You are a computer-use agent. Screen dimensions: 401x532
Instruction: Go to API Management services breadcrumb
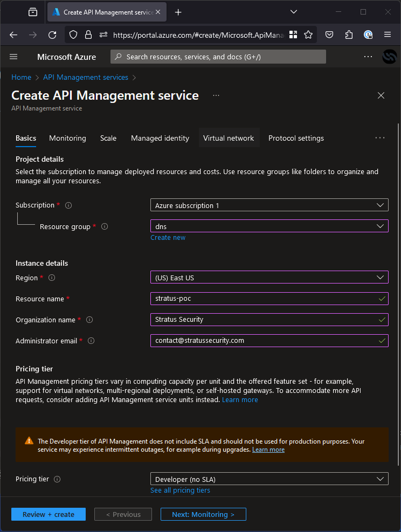86,78
